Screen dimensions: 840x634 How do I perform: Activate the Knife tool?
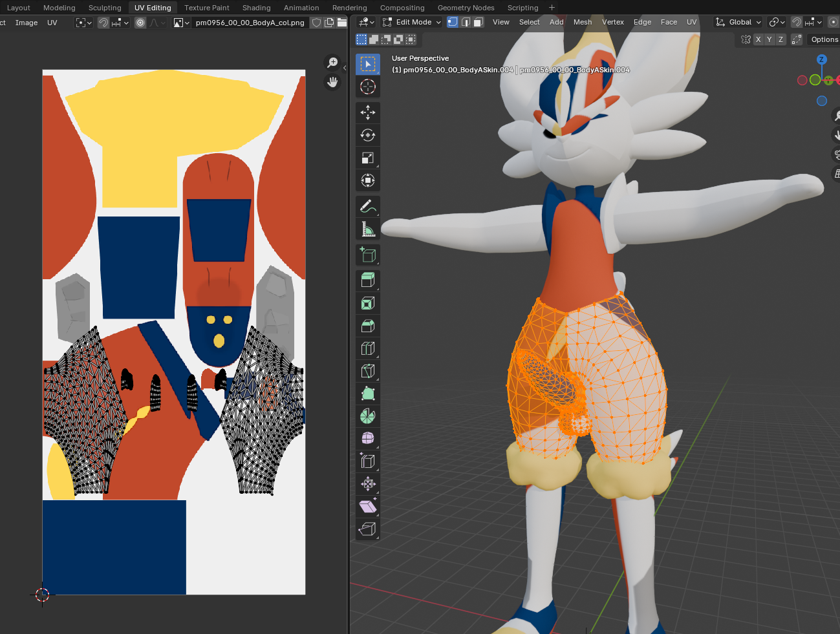coord(368,371)
